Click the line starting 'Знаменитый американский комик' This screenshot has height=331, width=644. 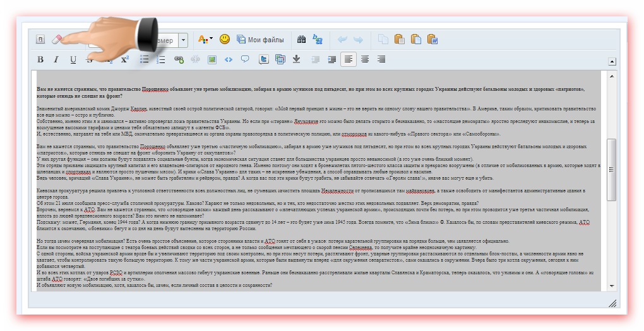tap(316, 112)
